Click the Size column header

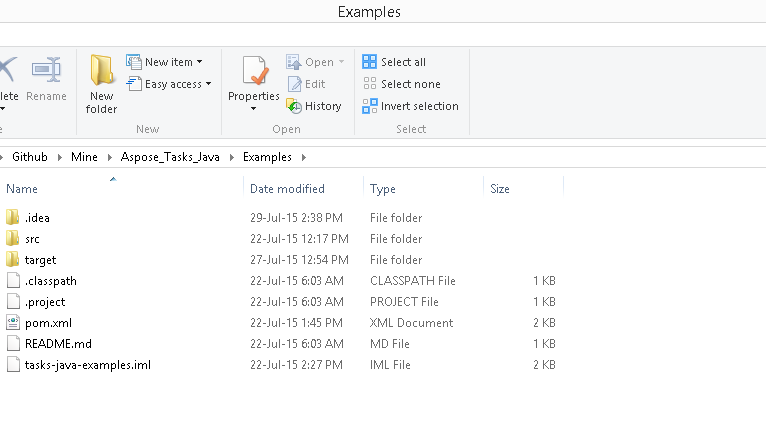click(500, 189)
